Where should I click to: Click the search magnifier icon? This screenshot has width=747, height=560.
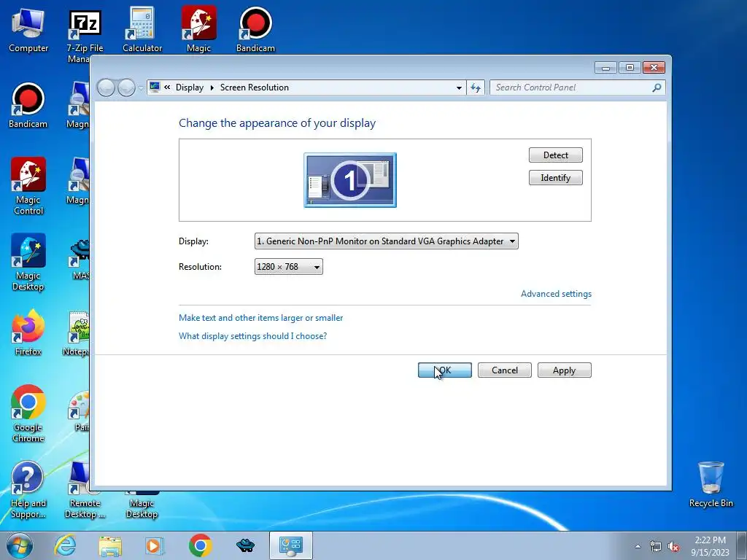click(x=657, y=87)
